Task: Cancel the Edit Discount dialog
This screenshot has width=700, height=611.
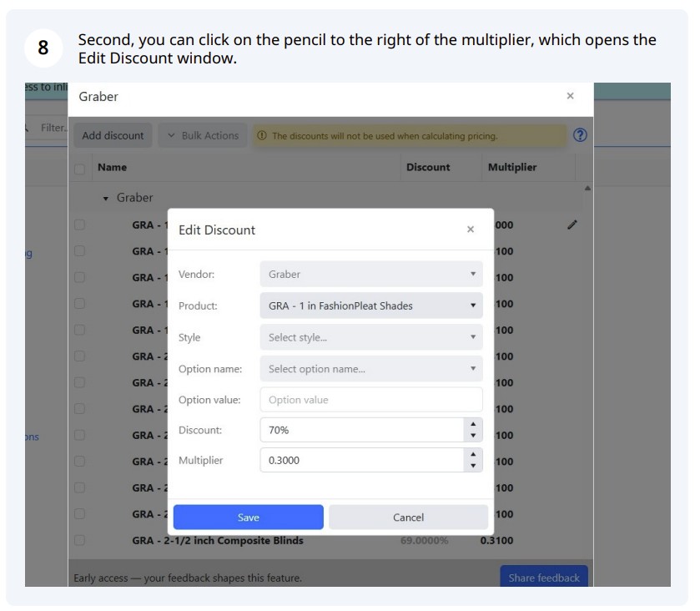Action: click(408, 518)
